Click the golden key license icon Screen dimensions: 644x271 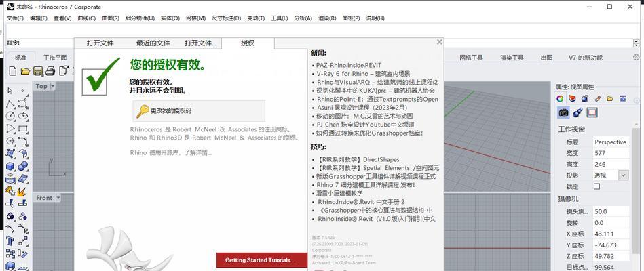click(143, 110)
